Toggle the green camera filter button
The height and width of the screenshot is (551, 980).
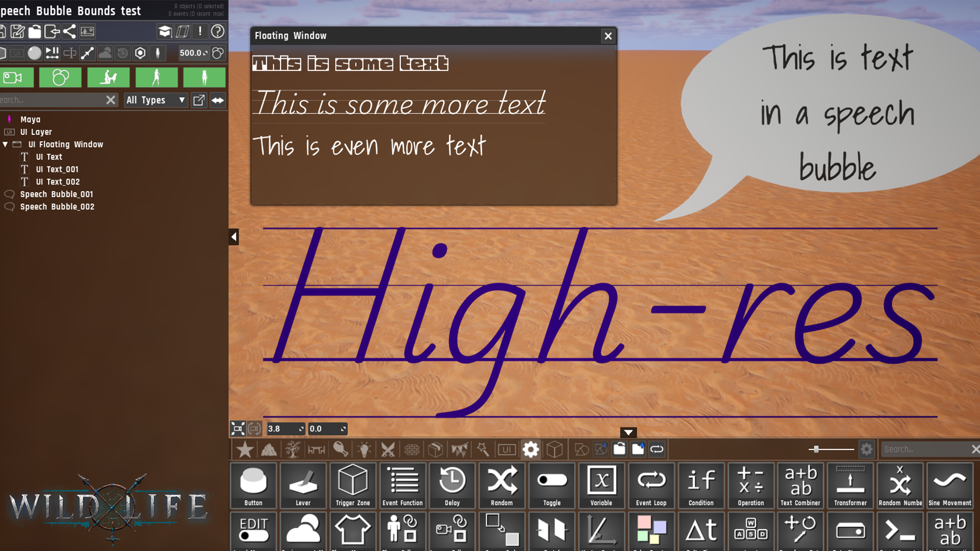[17, 78]
